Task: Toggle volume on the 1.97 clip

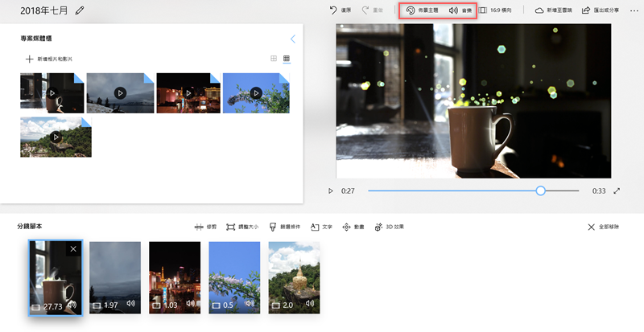Action: [131, 303]
